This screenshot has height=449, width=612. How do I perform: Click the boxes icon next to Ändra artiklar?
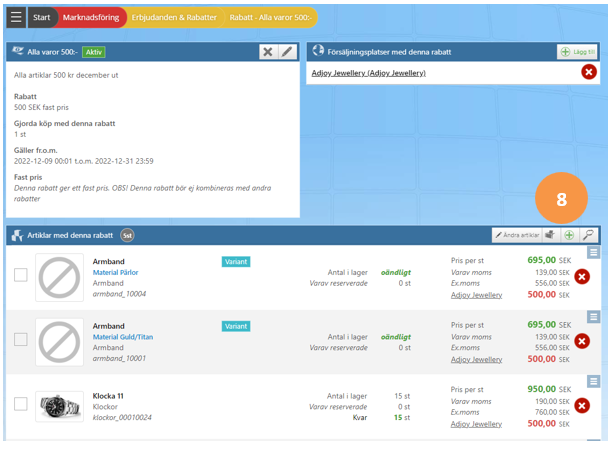550,235
